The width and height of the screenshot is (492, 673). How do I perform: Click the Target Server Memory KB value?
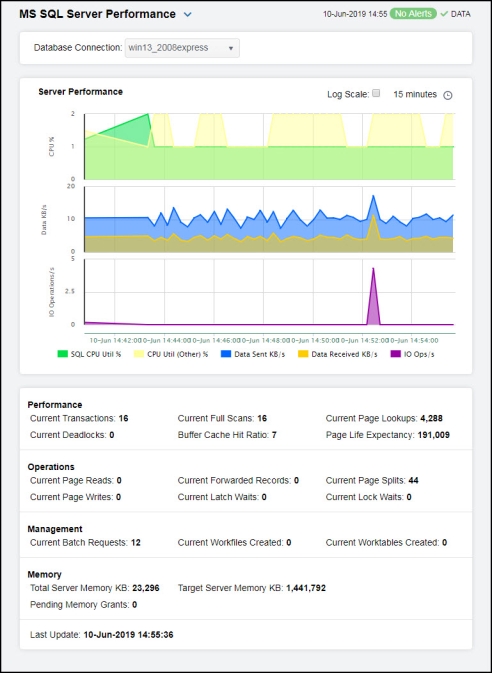click(306, 588)
